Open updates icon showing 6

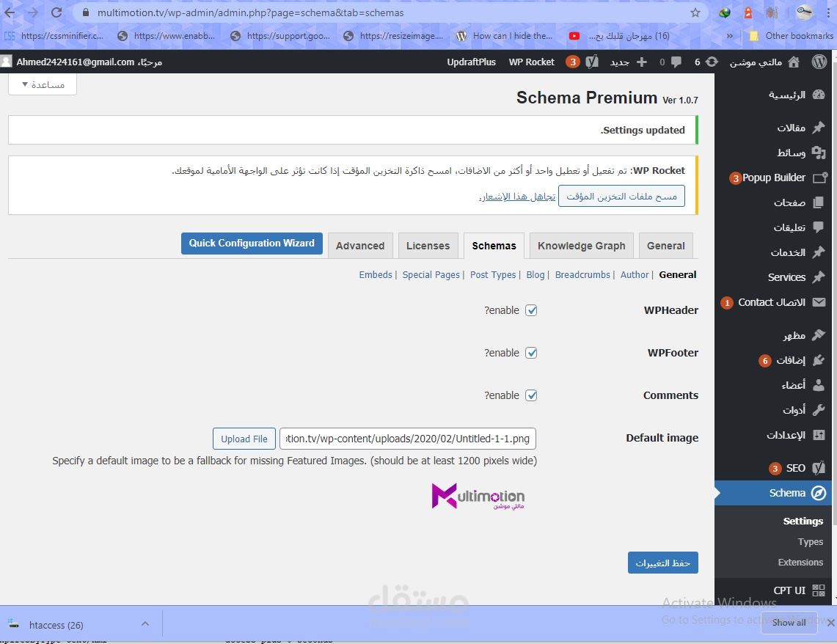tap(712, 62)
